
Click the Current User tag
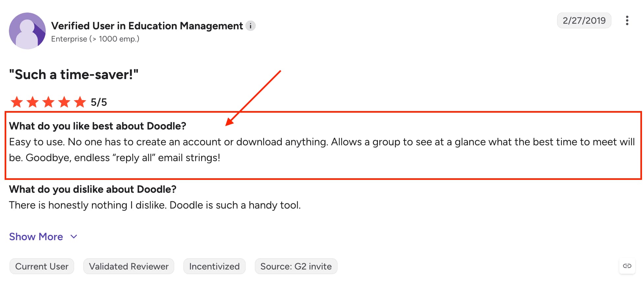point(42,266)
